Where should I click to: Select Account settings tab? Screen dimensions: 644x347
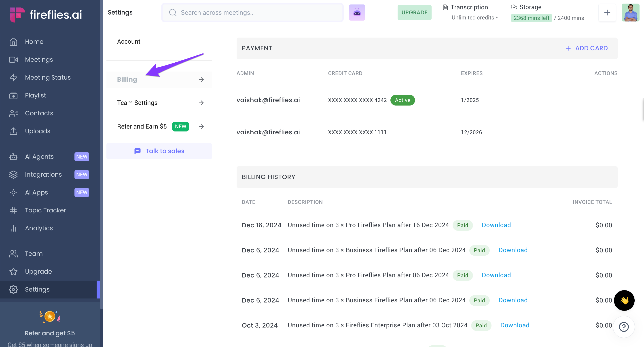(x=129, y=42)
